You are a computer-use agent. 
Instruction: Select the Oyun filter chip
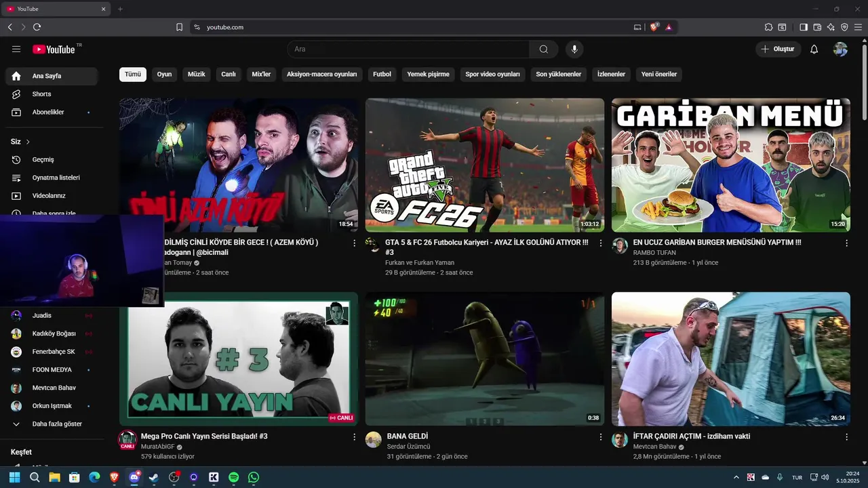pyautogui.click(x=165, y=75)
